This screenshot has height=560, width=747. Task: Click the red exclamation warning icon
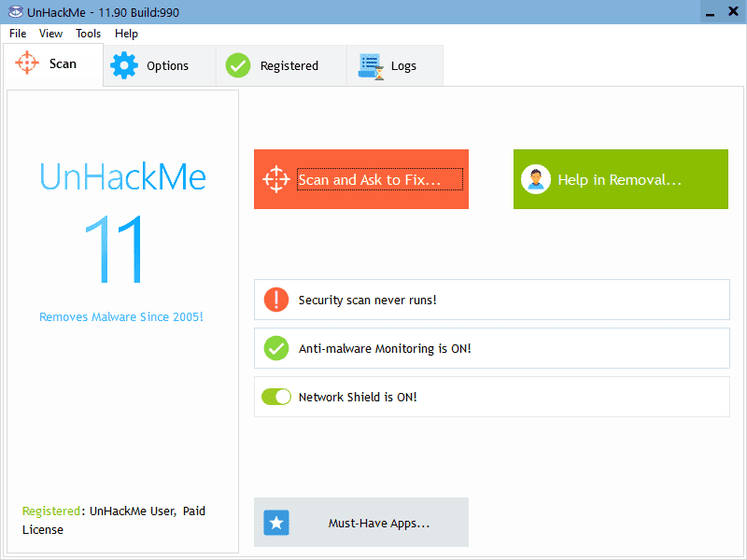(x=276, y=300)
